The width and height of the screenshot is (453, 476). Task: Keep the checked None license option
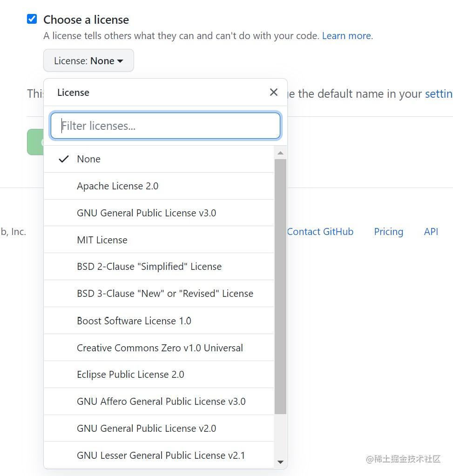coord(88,159)
